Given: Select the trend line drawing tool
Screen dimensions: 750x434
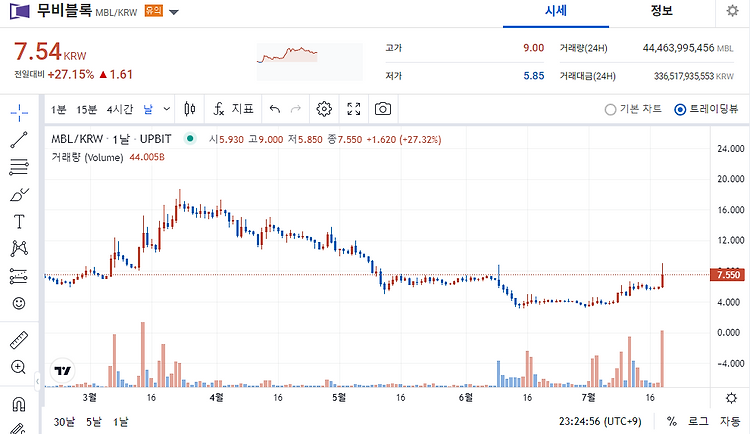Looking at the screenshot, I should pos(19,140).
